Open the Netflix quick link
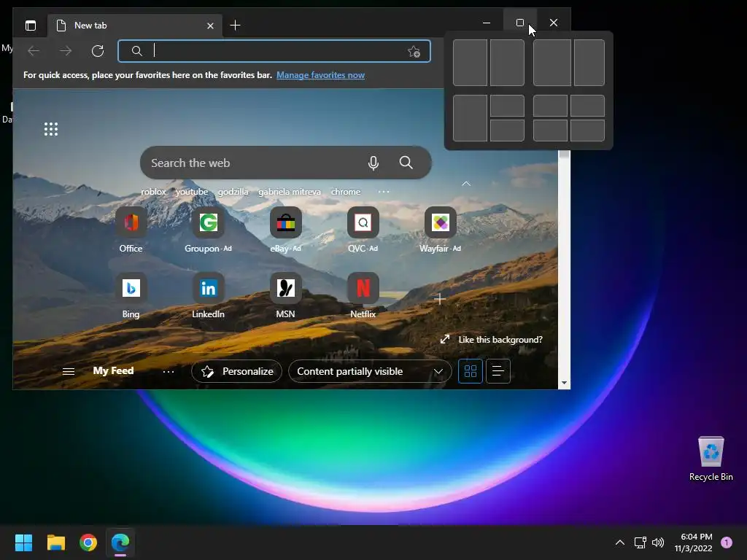Image resolution: width=747 pixels, height=560 pixels. (x=363, y=295)
